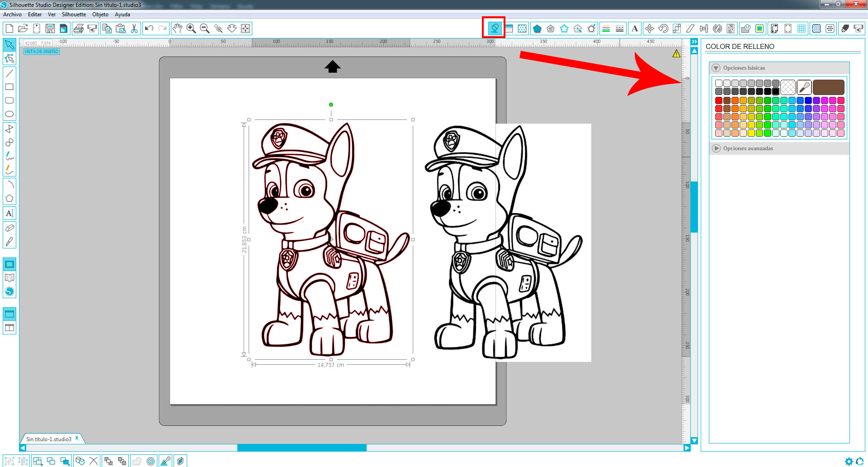Click the brown current fill color swatch
The image size is (868, 467).
tap(829, 87)
